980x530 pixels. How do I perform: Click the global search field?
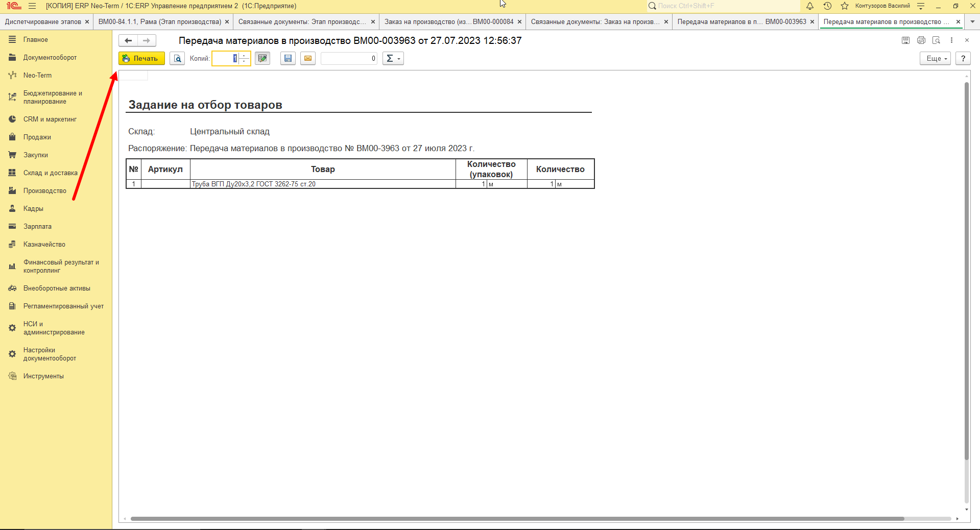[723, 6]
